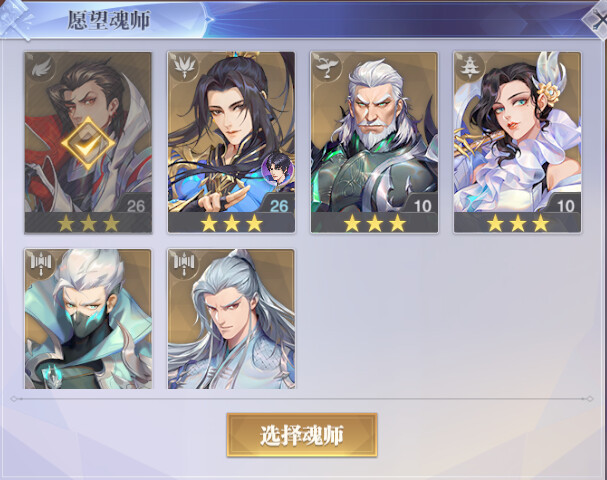607x480 pixels.
Task: Pick the long silver-haired swordsman card
Action: click(x=231, y=319)
